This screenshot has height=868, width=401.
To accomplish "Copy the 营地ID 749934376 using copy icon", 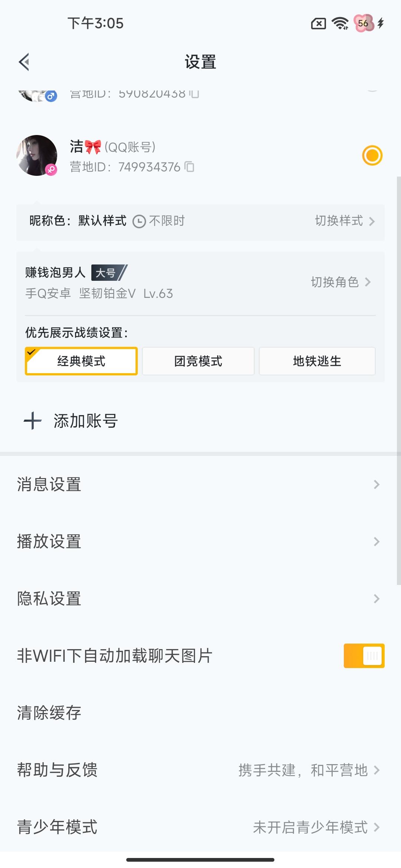I will [x=190, y=167].
